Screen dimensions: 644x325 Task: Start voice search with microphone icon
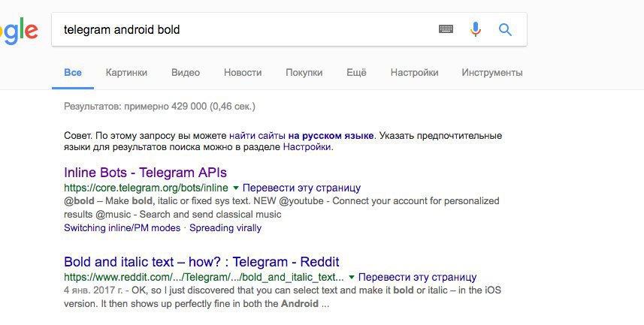coord(475,29)
